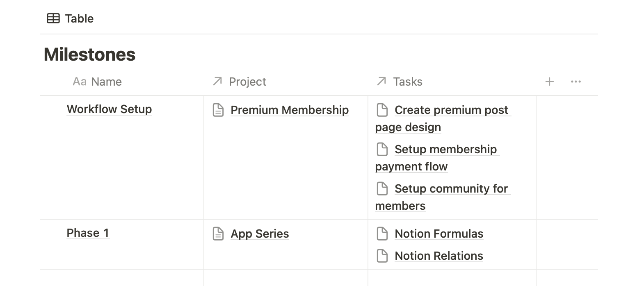The width and height of the screenshot is (644, 286).
Task: Open the three-dots table options menu
Action: click(575, 82)
